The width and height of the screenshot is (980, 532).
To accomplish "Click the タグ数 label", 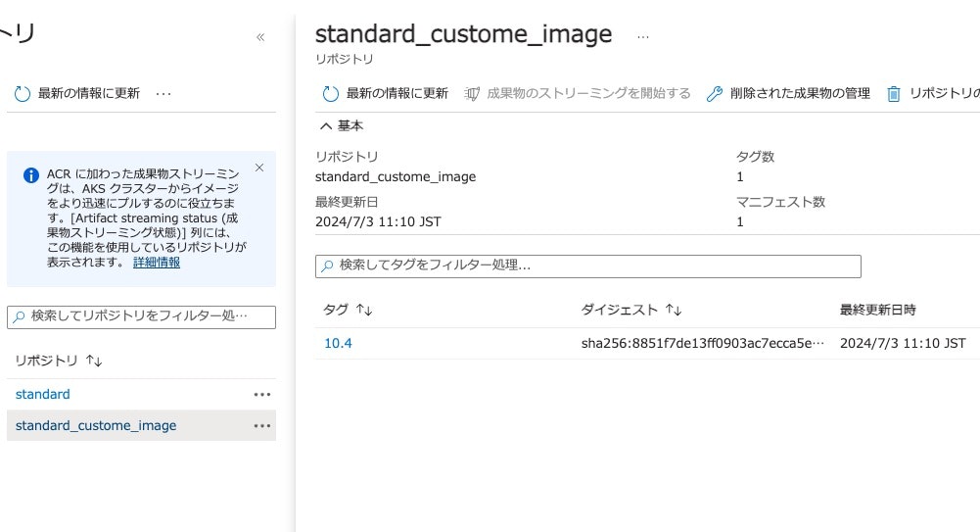I will point(755,157).
